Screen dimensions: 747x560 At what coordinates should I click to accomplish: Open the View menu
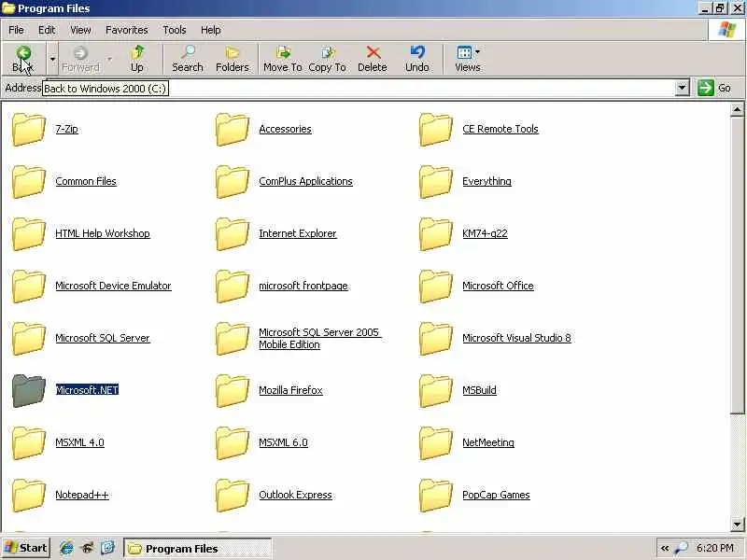[80, 30]
